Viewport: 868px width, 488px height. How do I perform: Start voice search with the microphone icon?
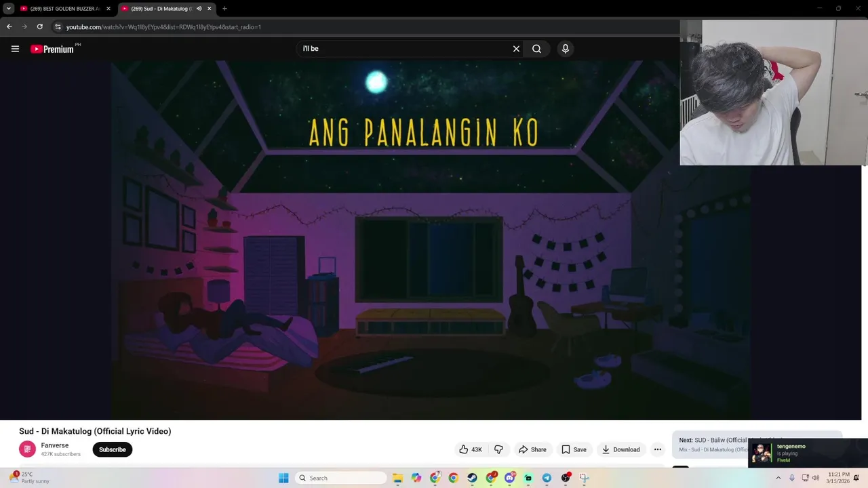(x=565, y=49)
